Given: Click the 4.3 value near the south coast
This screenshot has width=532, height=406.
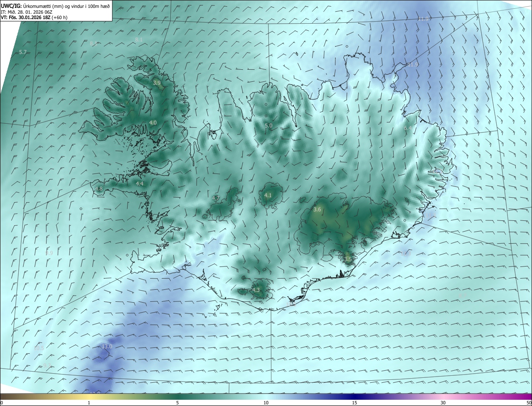Looking at the screenshot, I should [x=256, y=290].
